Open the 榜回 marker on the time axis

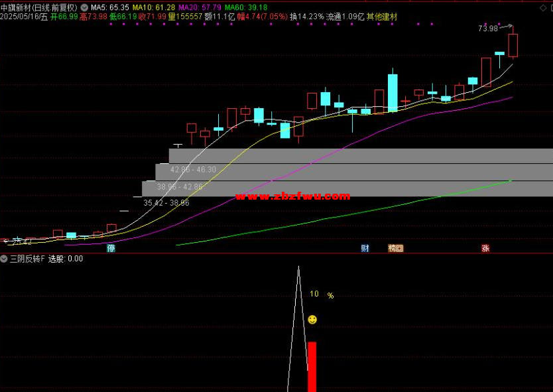(395, 248)
